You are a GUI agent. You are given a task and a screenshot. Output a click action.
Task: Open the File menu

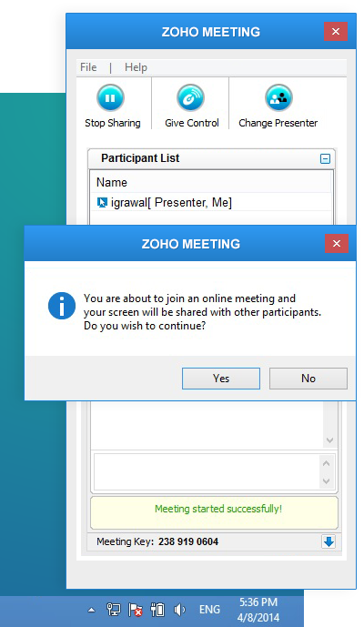tap(88, 67)
